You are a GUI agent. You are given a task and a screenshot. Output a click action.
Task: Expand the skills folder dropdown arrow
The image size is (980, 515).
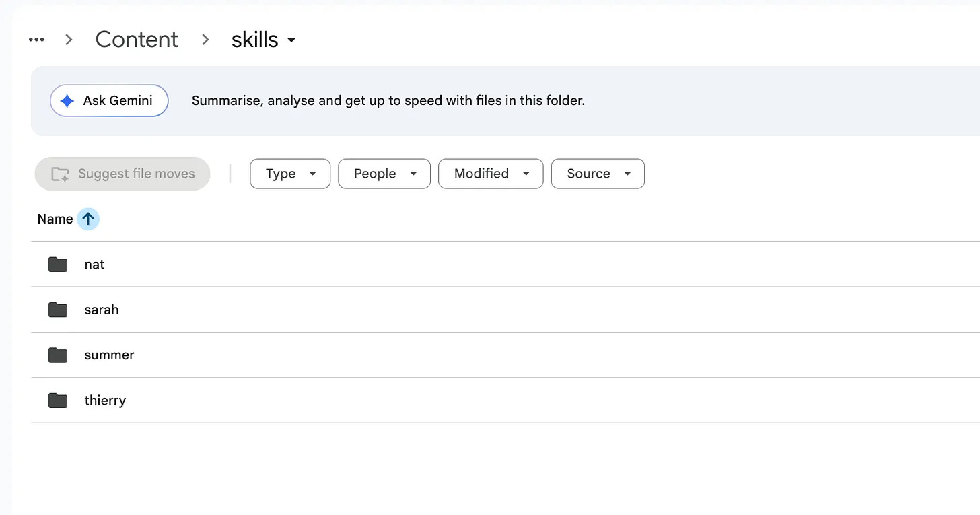(x=291, y=40)
